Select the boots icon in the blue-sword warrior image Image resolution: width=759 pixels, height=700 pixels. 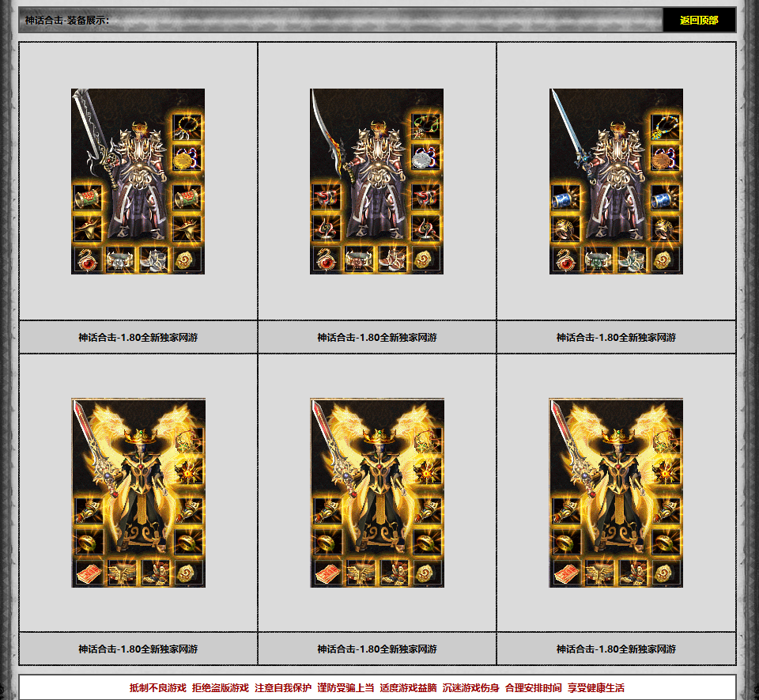632,259
